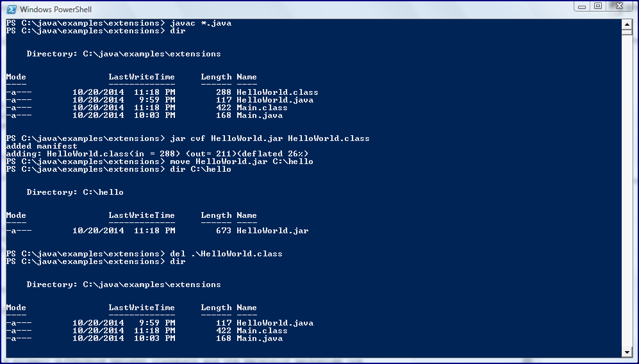Click the 'added manifest' output line
Viewport: 639px width, 364px height.
coord(42,146)
